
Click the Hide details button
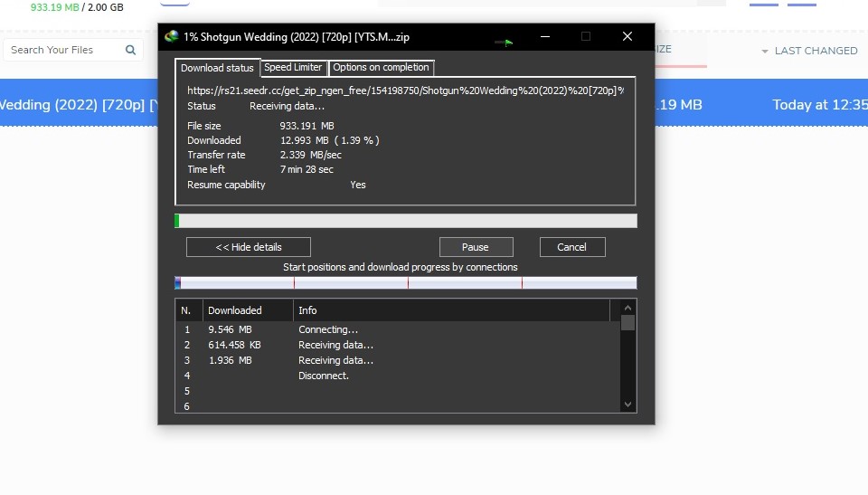coord(249,247)
